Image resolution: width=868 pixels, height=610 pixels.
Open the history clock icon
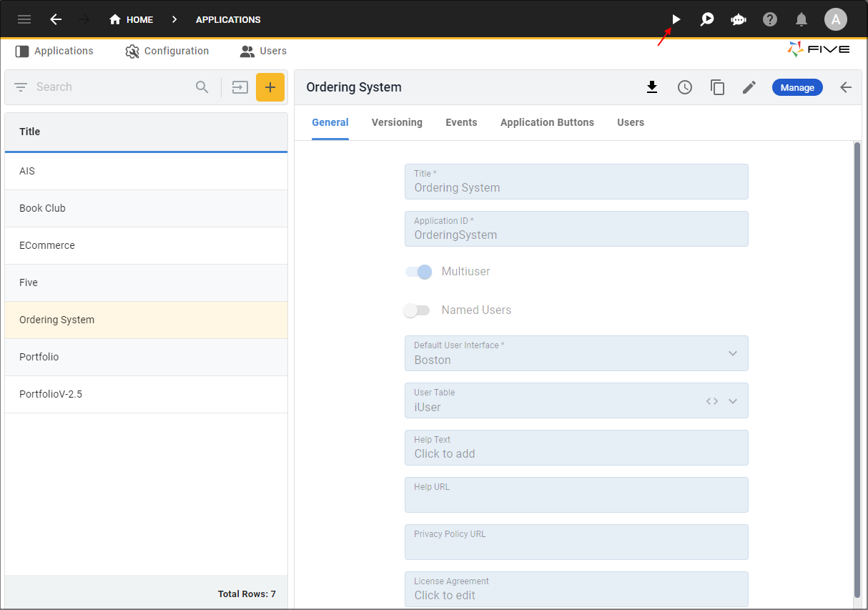coord(685,87)
